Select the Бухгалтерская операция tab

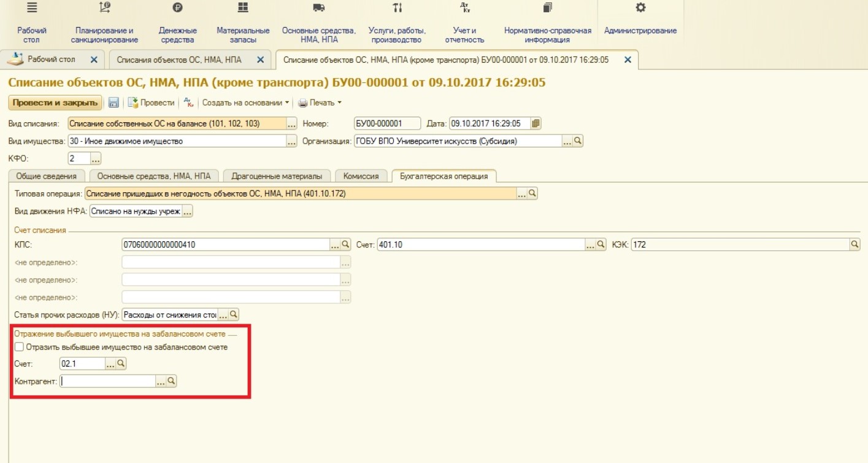pyautogui.click(x=444, y=176)
